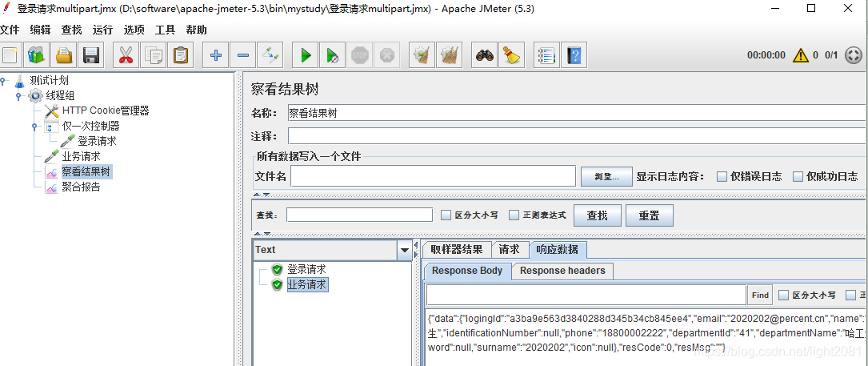Collapse all with minus icon
Image resolution: width=868 pixels, height=366 pixels.
click(243, 55)
